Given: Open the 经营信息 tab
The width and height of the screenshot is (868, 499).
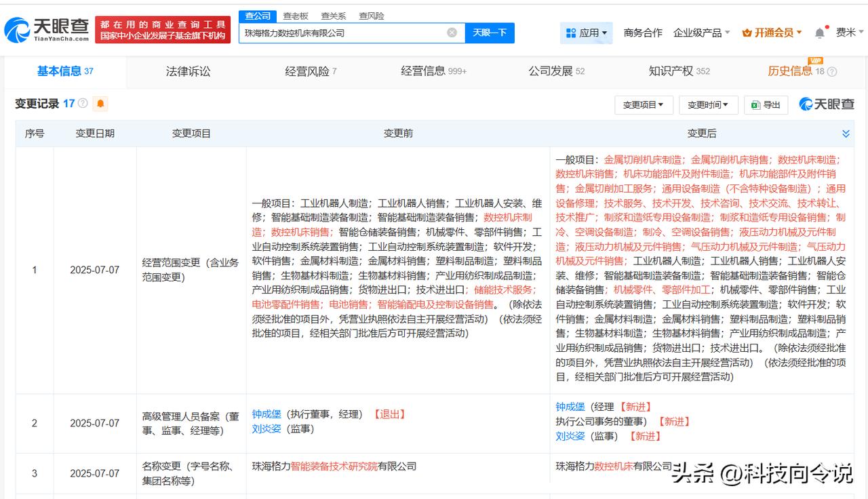Looking at the screenshot, I should 433,71.
